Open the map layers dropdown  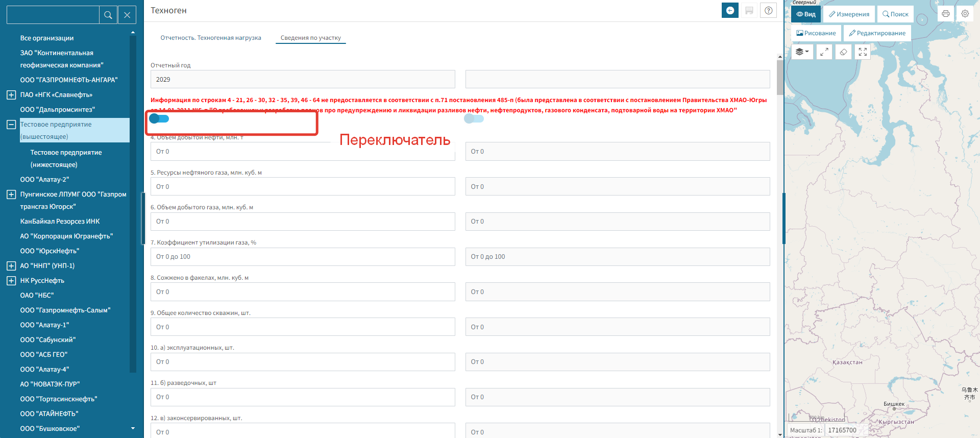802,52
